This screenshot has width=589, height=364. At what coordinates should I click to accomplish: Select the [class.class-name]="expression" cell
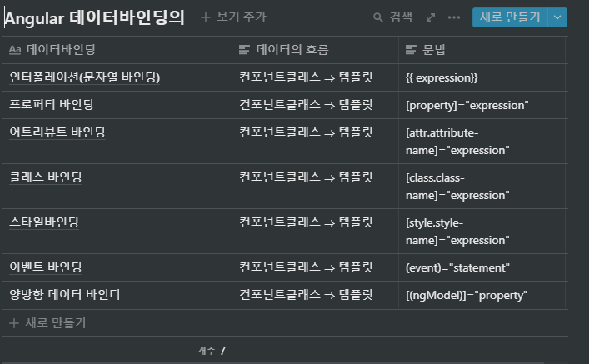(x=482, y=187)
